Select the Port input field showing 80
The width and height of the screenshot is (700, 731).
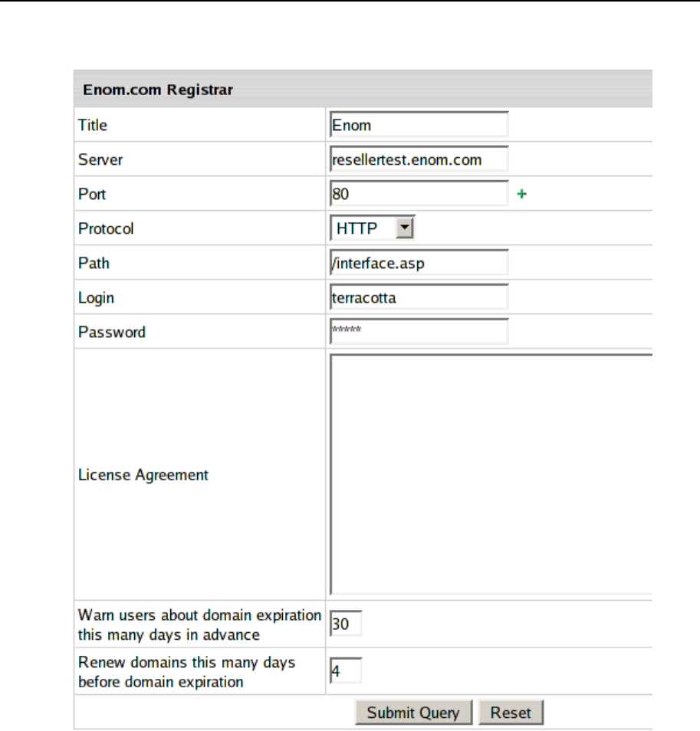[x=419, y=194]
